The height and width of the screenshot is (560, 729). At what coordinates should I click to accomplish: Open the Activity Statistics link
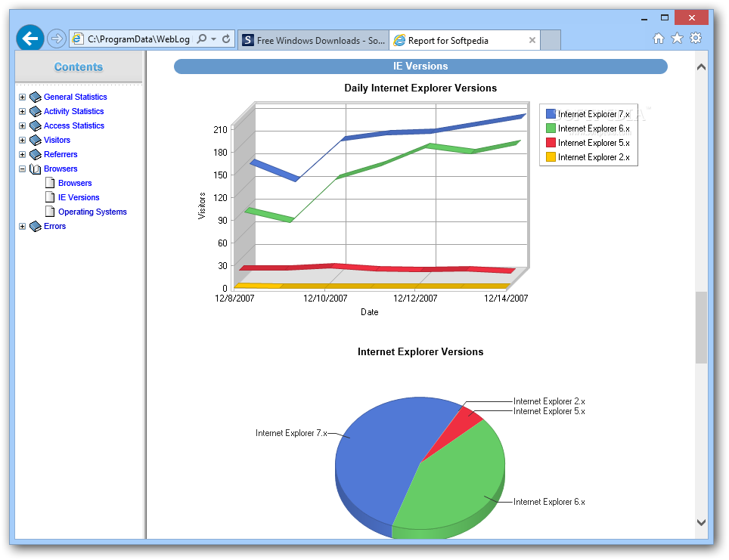tap(74, 111)
